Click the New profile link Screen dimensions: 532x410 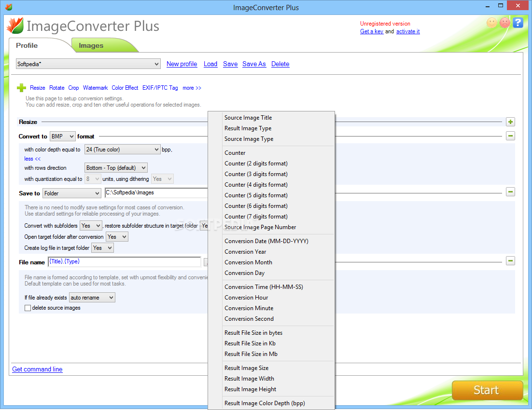tap(182, 64)
